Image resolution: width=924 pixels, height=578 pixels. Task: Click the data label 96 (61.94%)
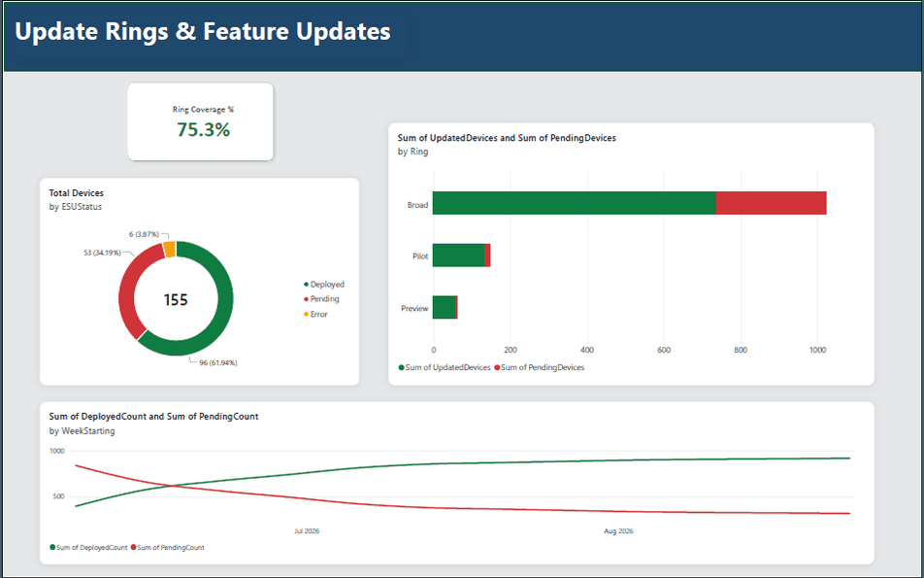218,362
